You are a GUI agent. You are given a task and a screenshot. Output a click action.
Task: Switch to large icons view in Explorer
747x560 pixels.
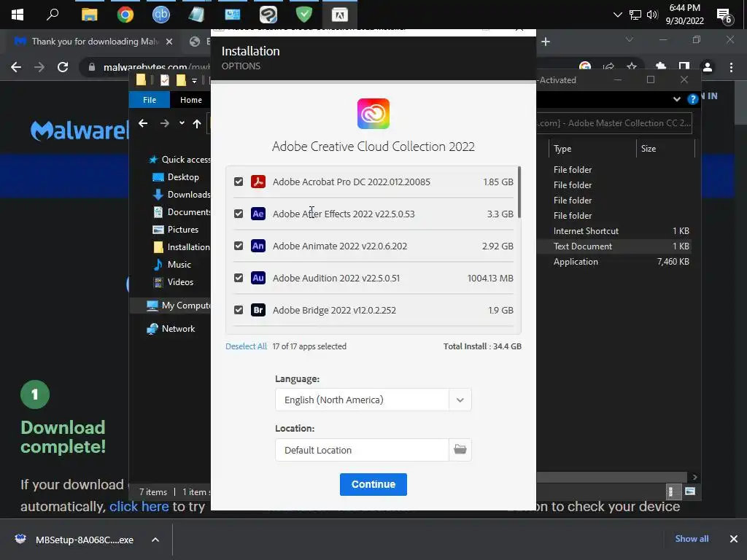(x=690, y=491)
